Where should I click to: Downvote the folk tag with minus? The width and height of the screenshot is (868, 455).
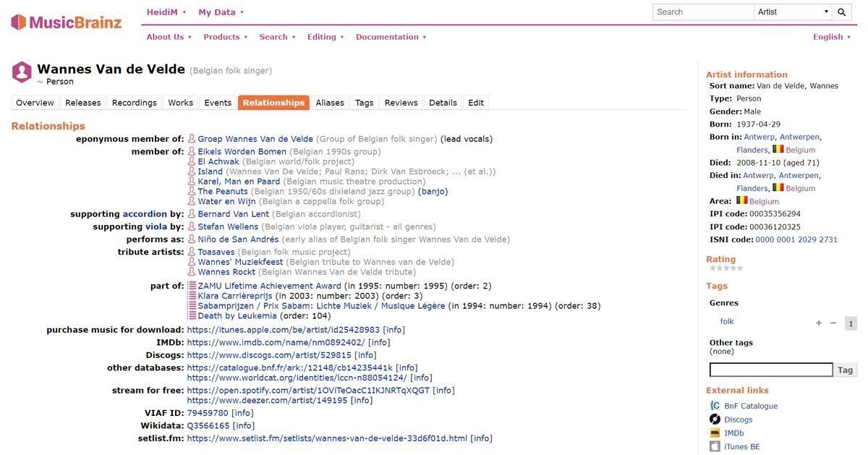pos(833,323)
